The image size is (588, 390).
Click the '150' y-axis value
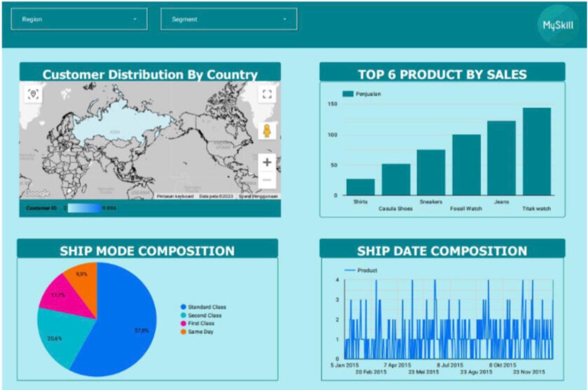333,104
